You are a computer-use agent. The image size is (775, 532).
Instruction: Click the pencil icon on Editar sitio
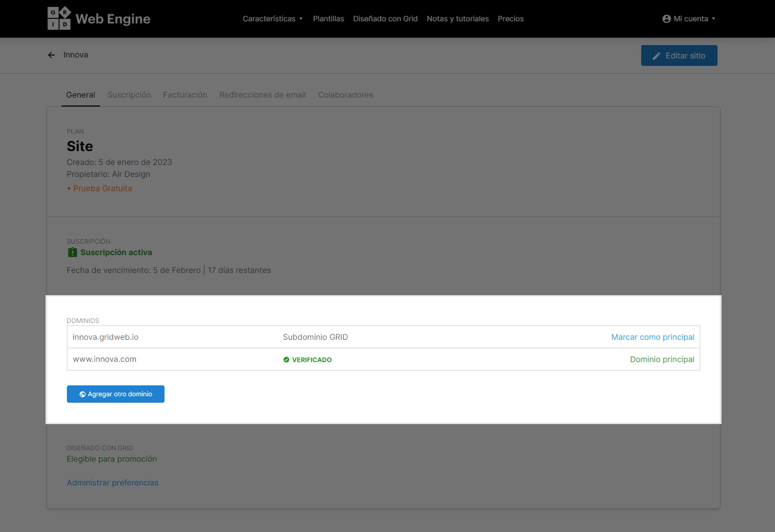(657, 56)
